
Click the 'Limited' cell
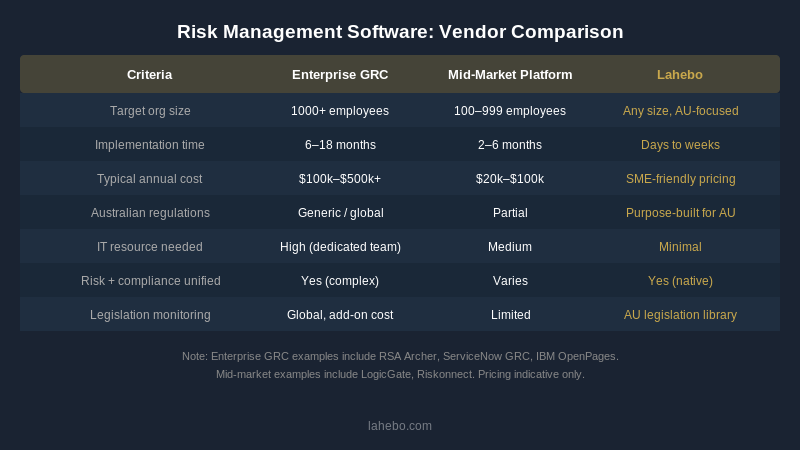point(511,315)
